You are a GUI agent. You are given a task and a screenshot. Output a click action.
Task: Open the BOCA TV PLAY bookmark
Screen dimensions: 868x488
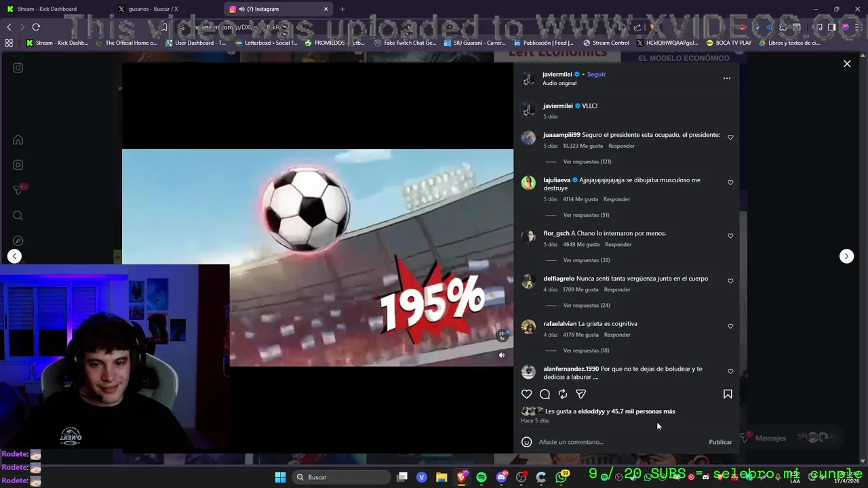point(728,43)
